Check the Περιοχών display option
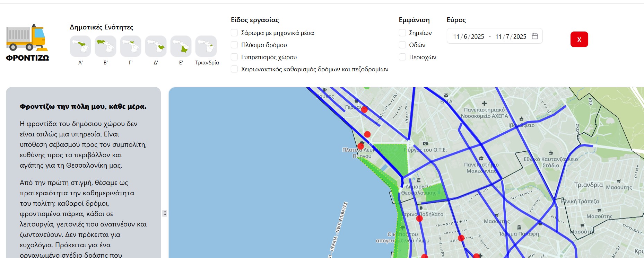The image size is (644, 258). tap(402, 57)
